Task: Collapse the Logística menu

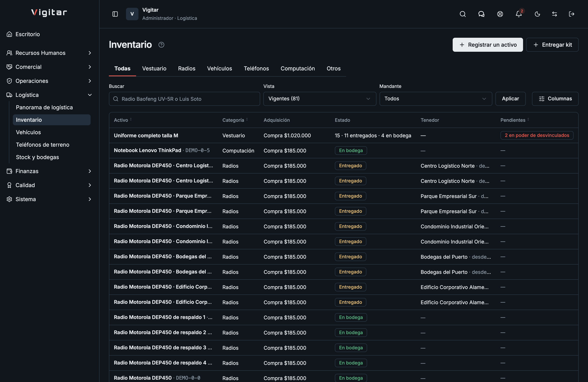Action: (x=49, y=95)
